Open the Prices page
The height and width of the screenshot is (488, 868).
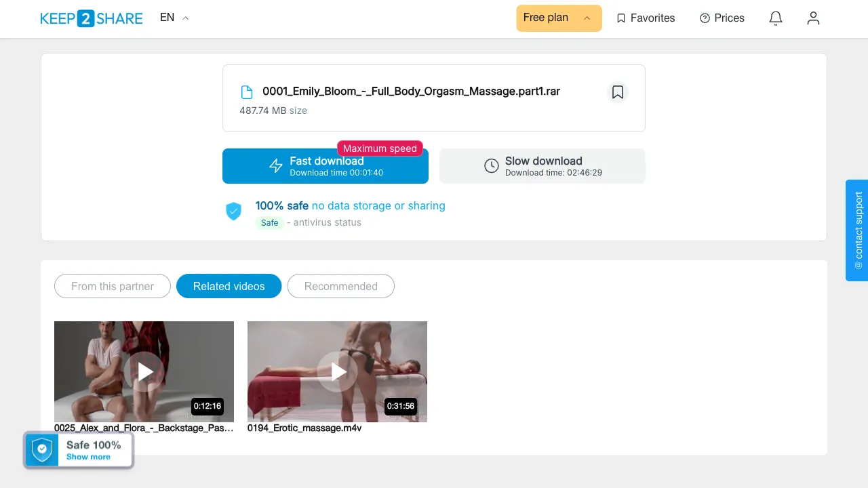[722, 18]
